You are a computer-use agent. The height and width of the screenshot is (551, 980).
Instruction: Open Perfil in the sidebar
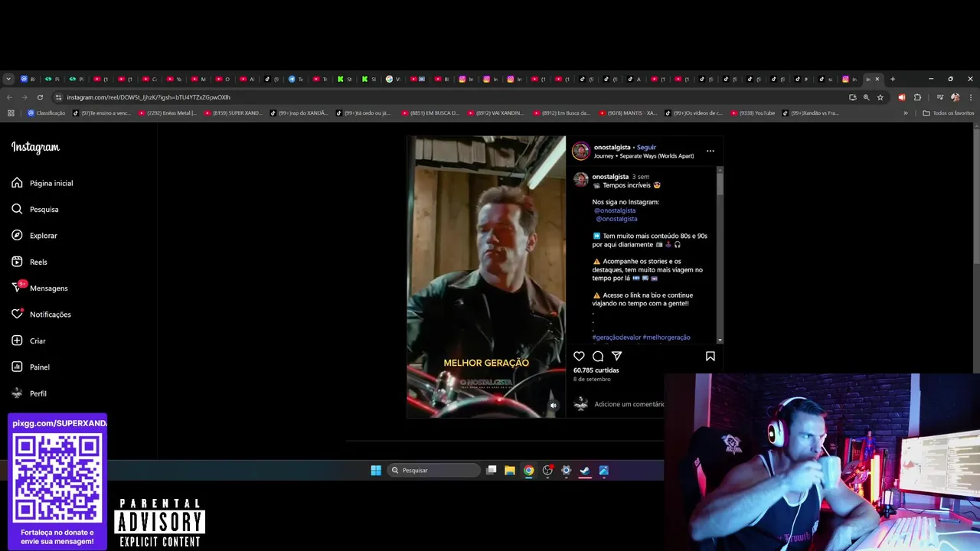pyautogui.click(x=29, y=393)
